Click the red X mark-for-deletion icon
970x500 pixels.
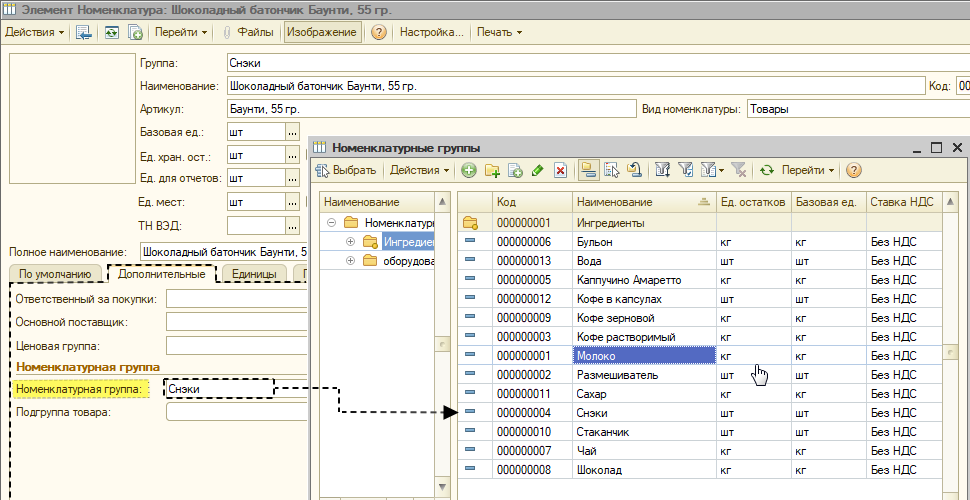coord(560,170)
